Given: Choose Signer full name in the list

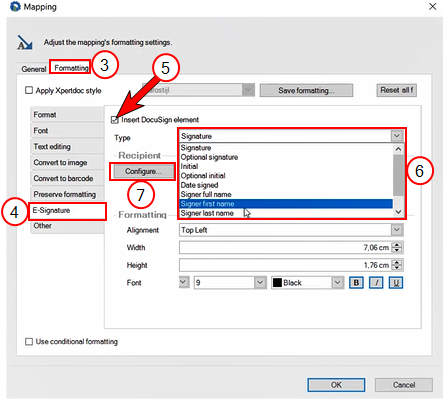Looking at the screenshot, I should [x=286, y=194].
